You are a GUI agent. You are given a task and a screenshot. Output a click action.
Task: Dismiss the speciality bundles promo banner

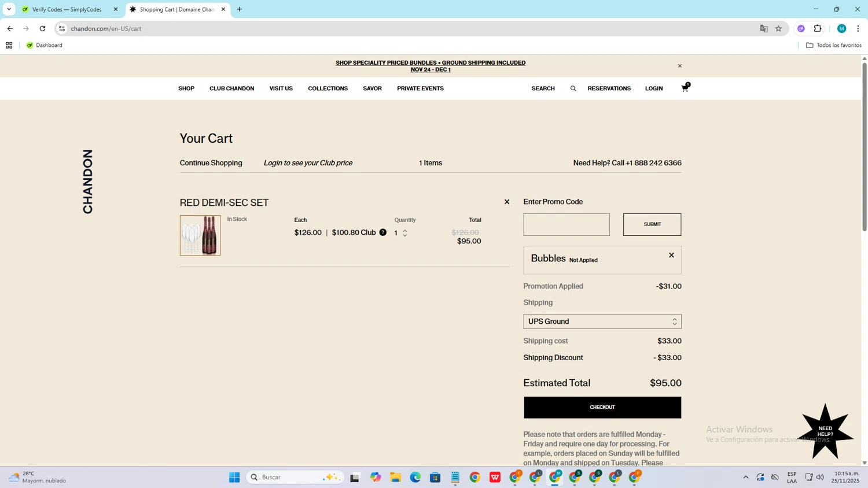(680, 66)
